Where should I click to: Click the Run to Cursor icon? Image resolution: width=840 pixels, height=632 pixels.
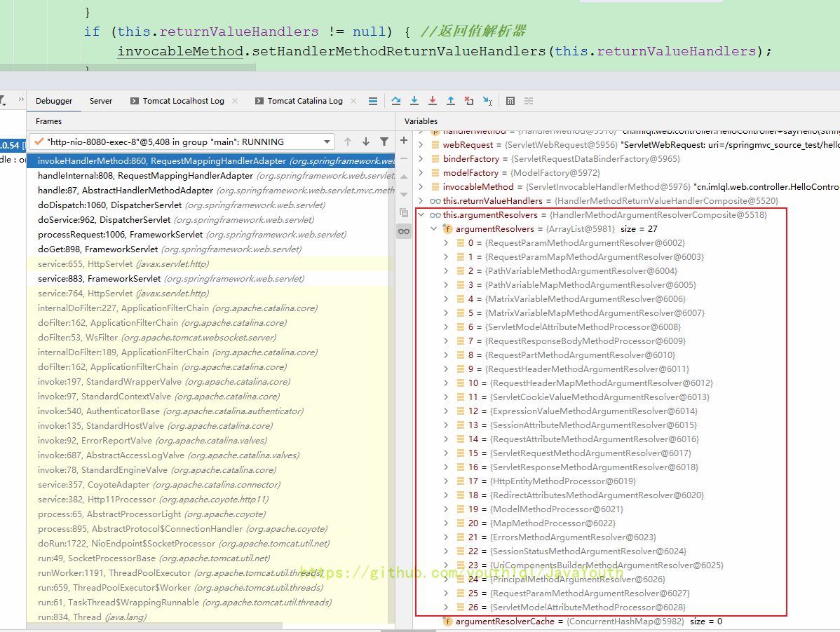[x=487, y=101]
